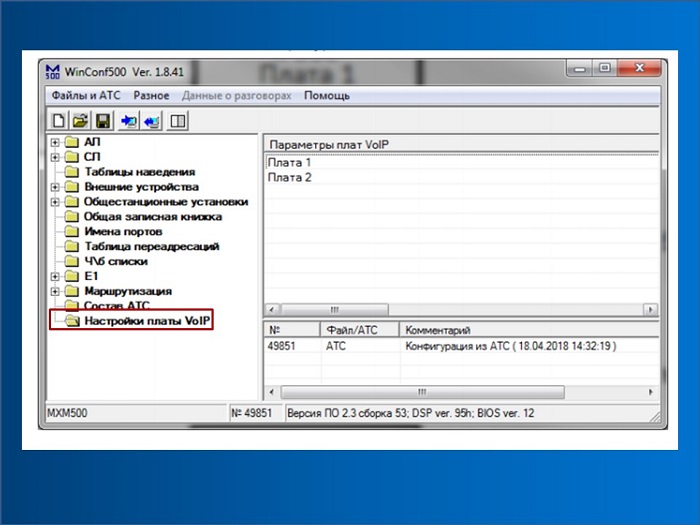700x525 pixels.
Task: Open Имена портов tree item
Action: tap(123, 231)
